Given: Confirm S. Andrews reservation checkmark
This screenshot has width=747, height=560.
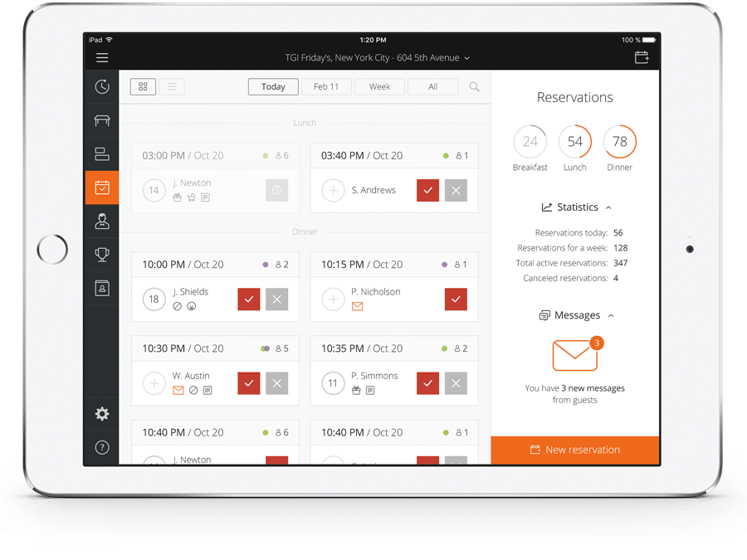Looking at the screenshot, I should [x=427, y=190].
